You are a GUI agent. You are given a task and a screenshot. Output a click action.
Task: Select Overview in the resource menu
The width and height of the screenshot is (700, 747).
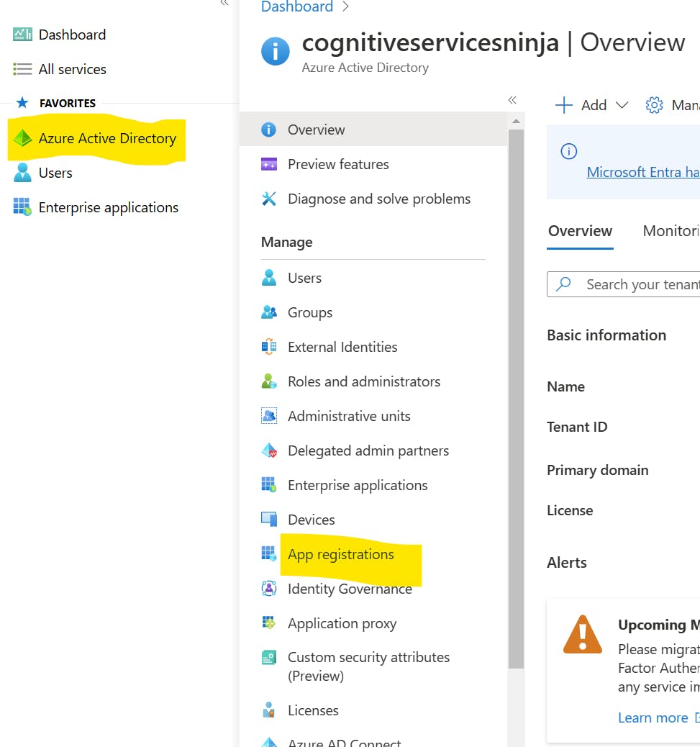click(373, 130)
